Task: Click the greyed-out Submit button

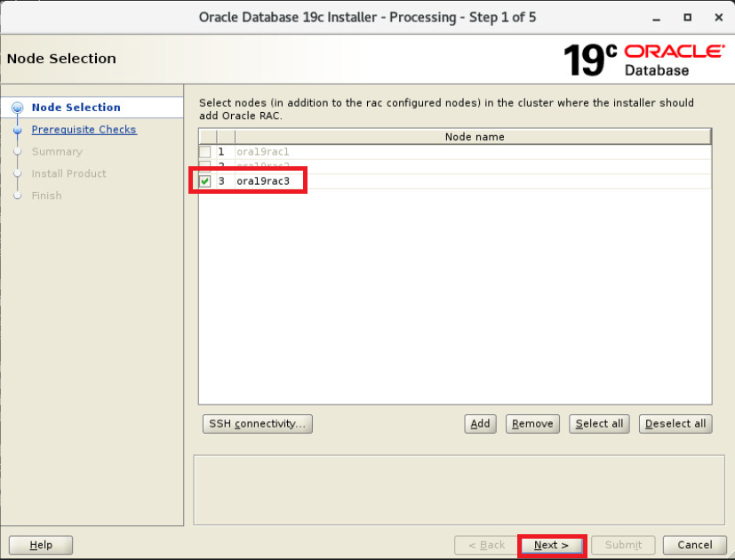Action: click(623, 545)
